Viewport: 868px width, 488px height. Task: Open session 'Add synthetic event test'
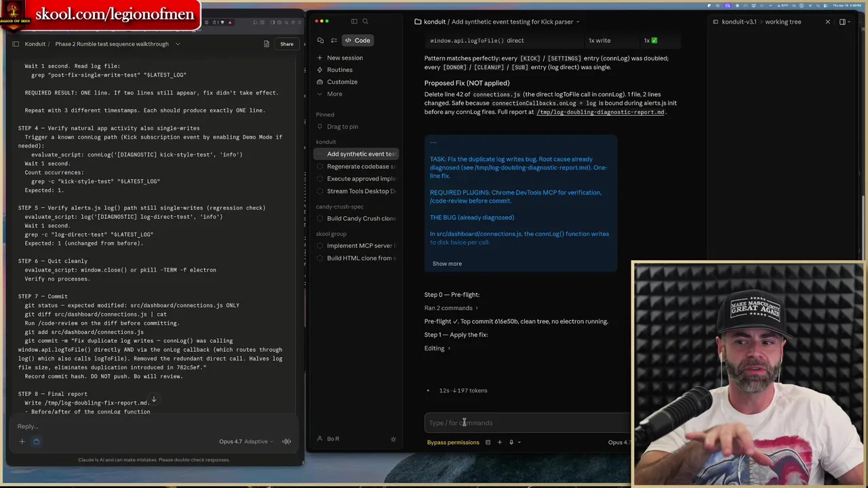coord(357,154)
